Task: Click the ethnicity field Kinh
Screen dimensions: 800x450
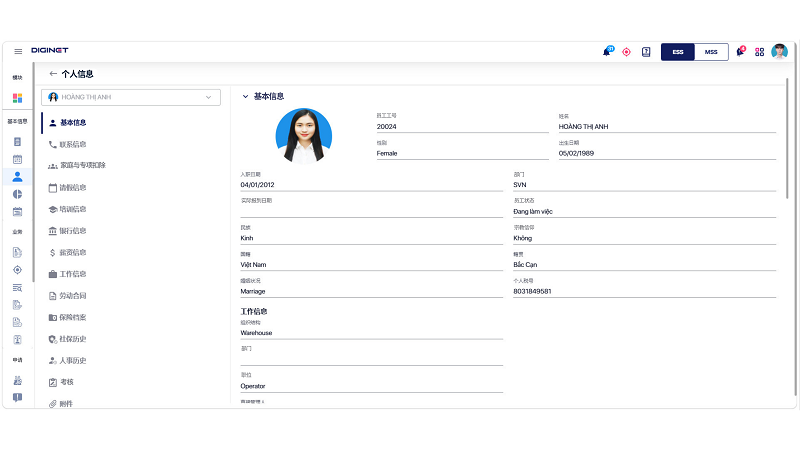Action: pos(371,238)
